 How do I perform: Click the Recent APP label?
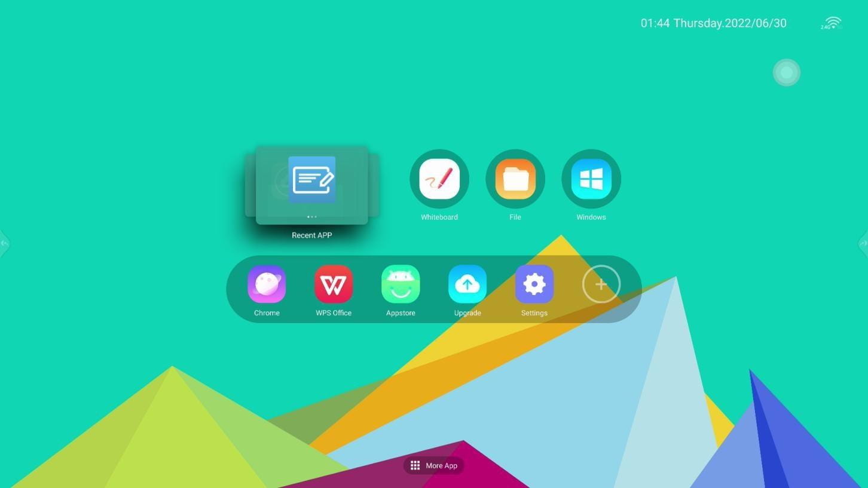[312, 235]
